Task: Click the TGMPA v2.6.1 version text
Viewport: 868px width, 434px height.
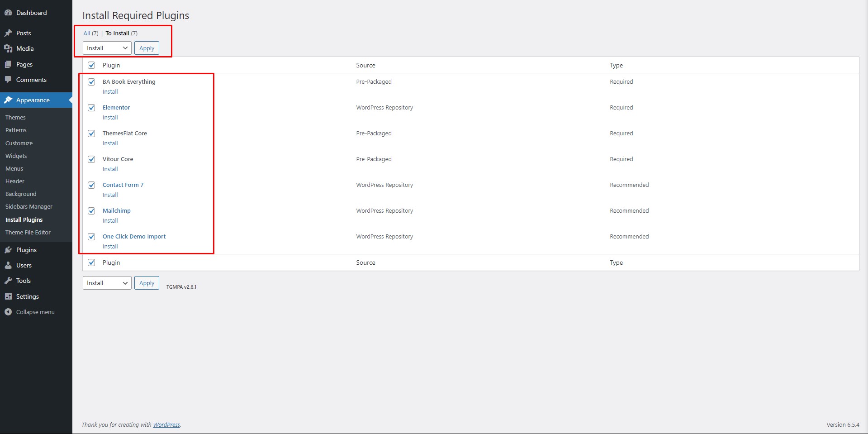Action: pos(181,287)
